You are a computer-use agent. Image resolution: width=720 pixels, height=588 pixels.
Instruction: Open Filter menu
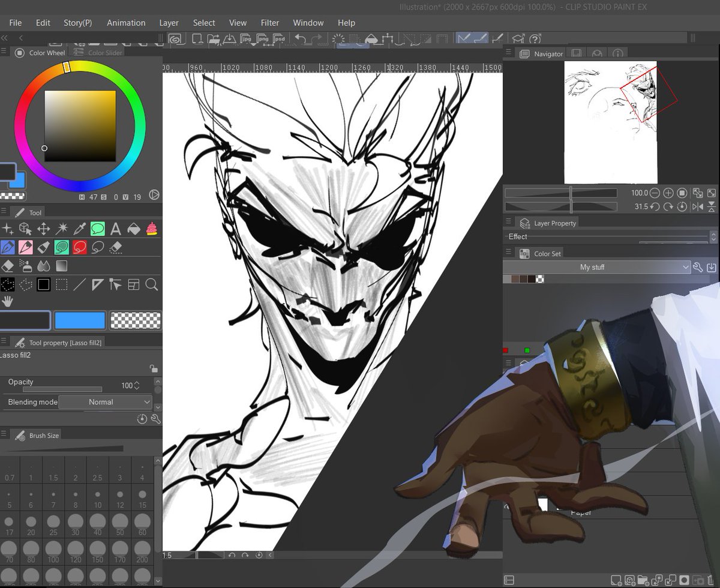(x=270, y=23)
